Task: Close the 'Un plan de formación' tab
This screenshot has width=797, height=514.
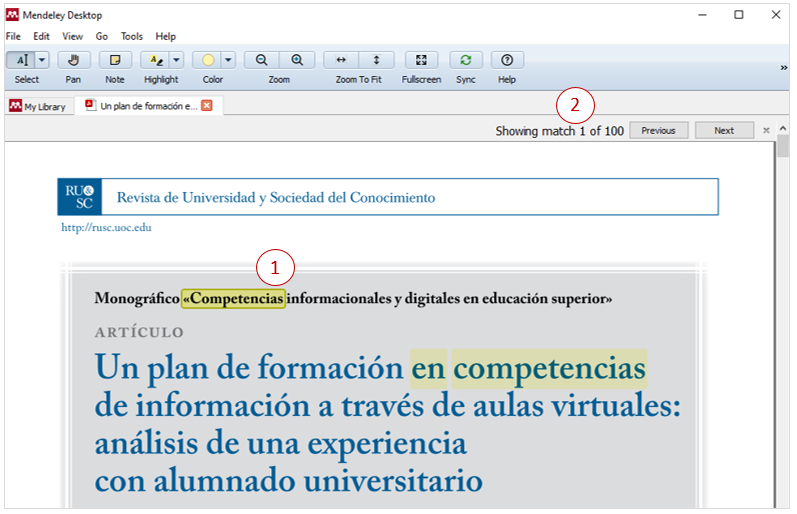Action: (207, 105)
